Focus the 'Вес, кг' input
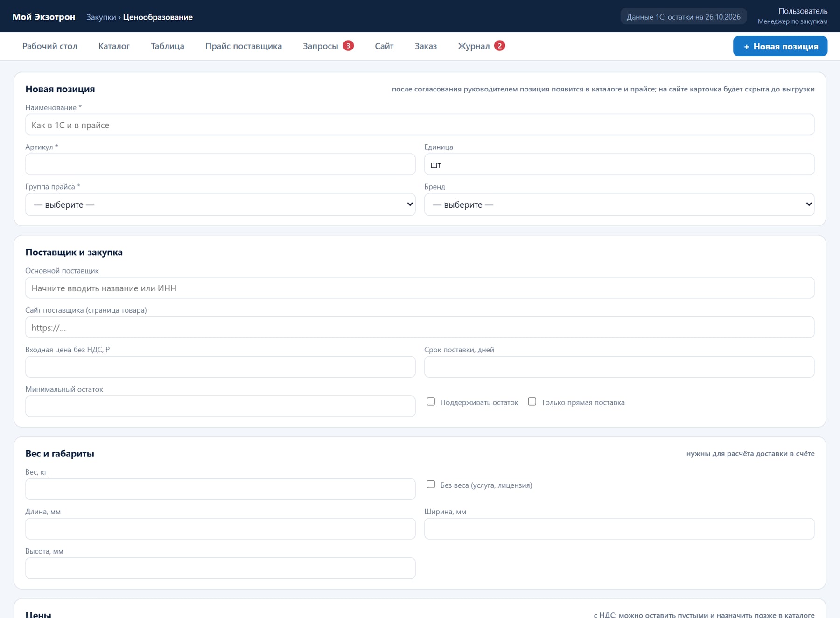840x618 pixels. tap(220, 489)
